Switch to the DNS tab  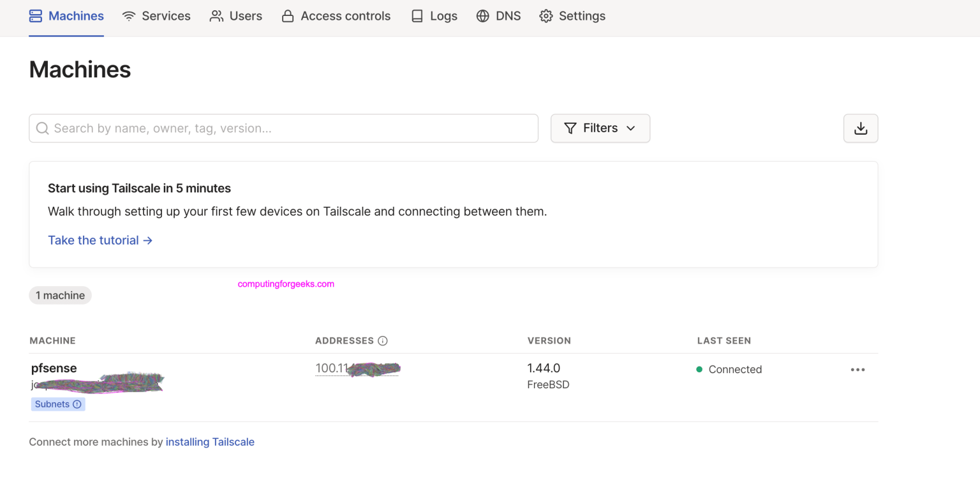coord(498,15)
